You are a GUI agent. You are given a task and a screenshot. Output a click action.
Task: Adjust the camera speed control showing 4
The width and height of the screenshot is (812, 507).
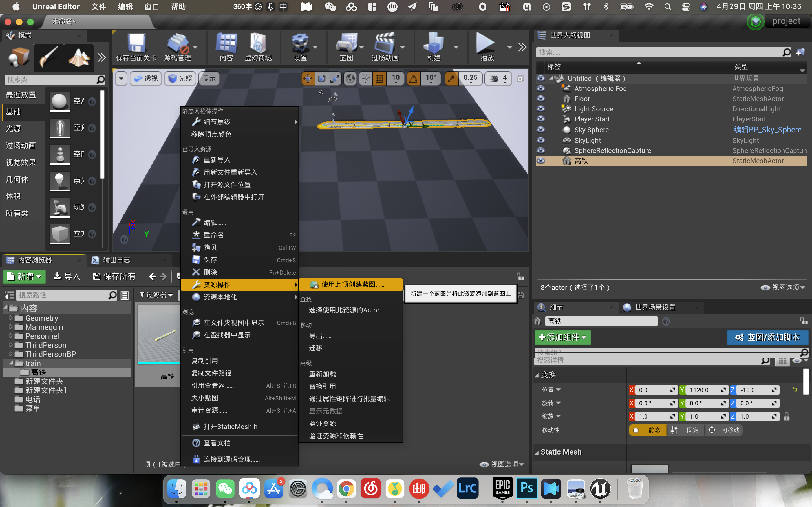[x=498, y=78]
